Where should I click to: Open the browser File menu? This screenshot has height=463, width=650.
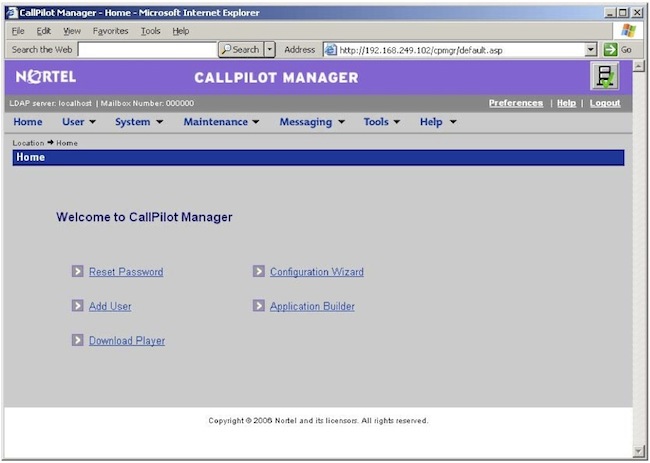(x=18, y=31)
